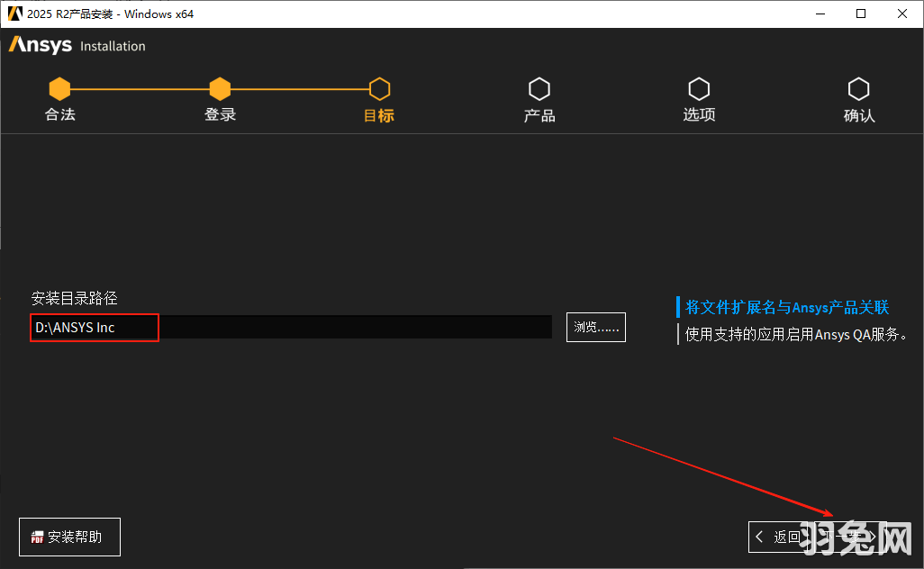Select the 产品 step hexagon icon
Image resolution: width=924 pixels, height=569 pixels.
pyautogui.click(x=539, y=88)
